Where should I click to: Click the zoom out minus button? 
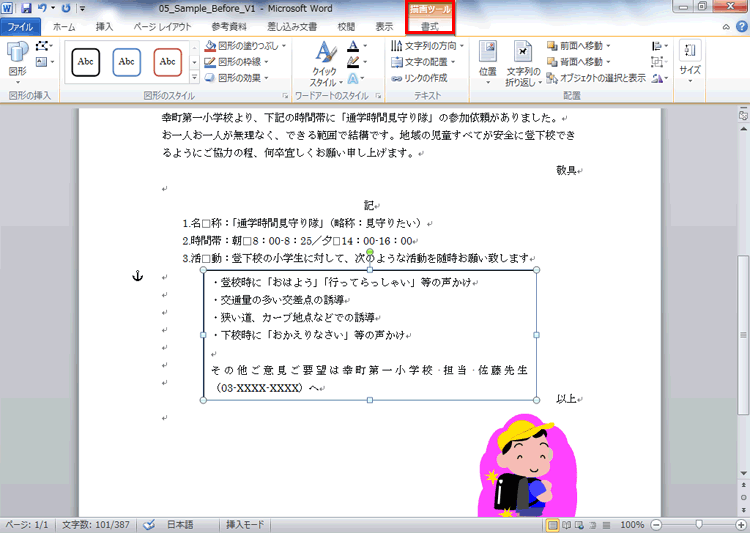pos(656,525)
